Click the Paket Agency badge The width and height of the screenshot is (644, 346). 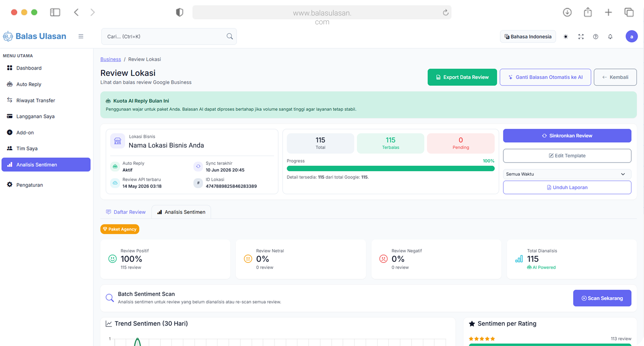click(120, 229)
